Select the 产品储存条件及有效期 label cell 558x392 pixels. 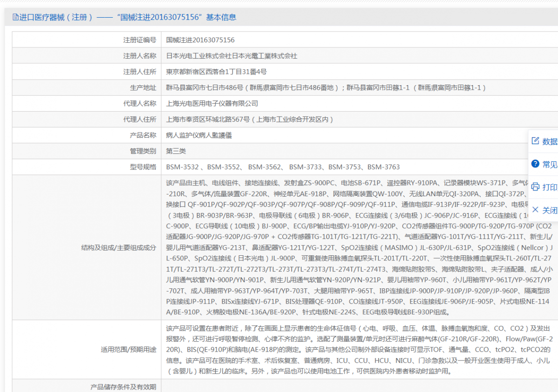coord(86,386)
